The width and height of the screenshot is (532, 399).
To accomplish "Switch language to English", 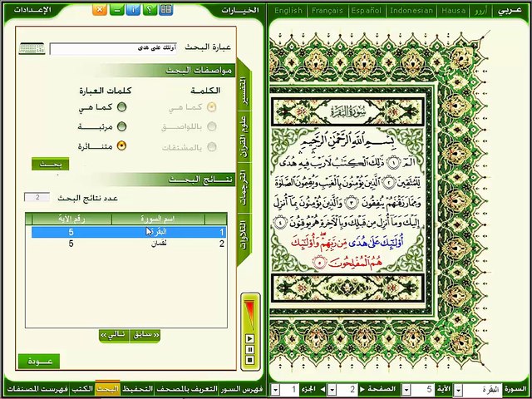I will 288,11.
